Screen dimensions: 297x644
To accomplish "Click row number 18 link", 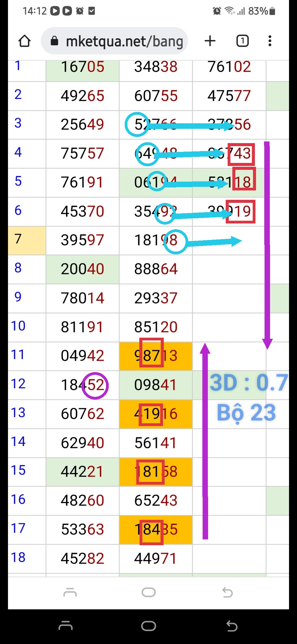I will (18, 557).
